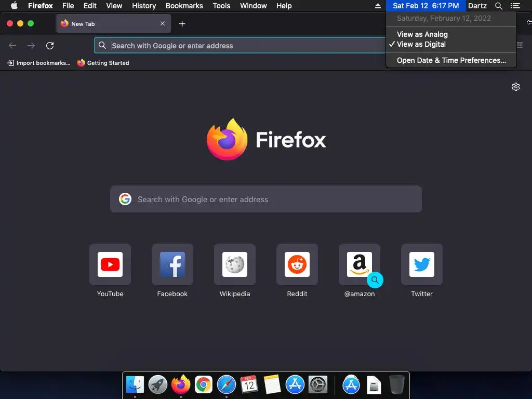532x399 pixels.
Task: Open the Firefox app menu
Action: click(x=41, y=6)
